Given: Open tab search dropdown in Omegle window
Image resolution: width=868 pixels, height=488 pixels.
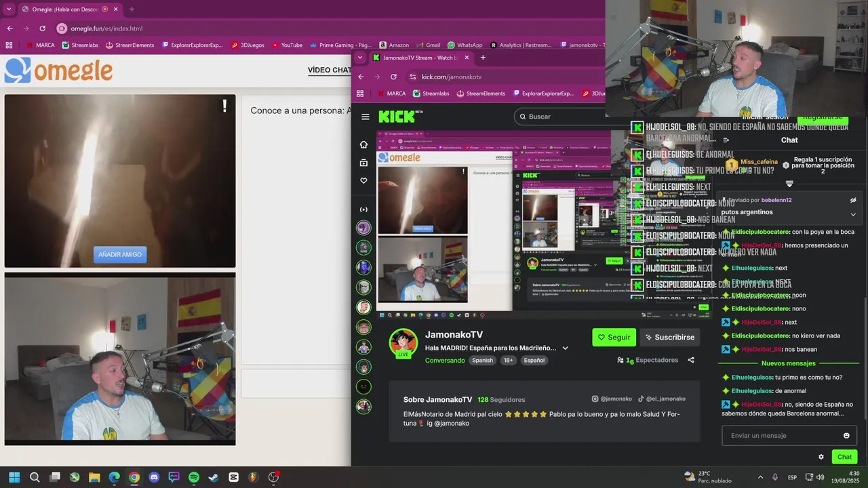Looking at the screenshot, I should [x=9, y=9].
